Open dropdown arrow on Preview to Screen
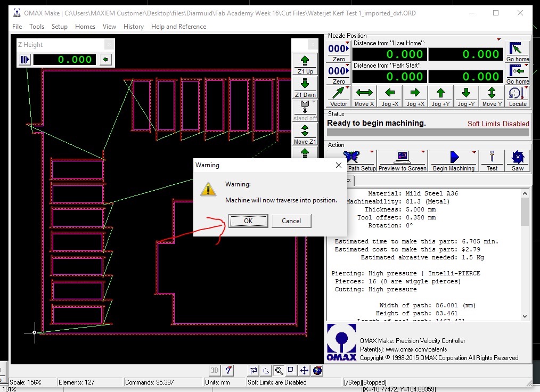Viewport: 540px width, 392px height. pos(423,152)
